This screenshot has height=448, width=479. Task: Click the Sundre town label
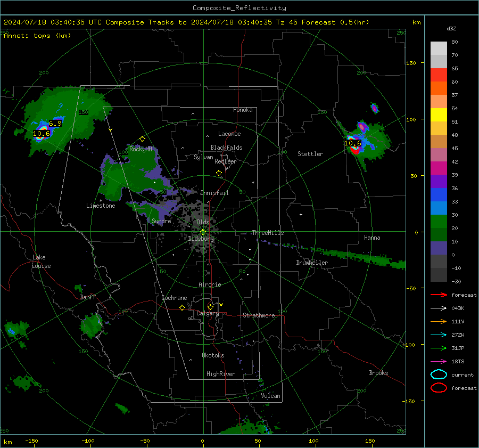point(161,221)
